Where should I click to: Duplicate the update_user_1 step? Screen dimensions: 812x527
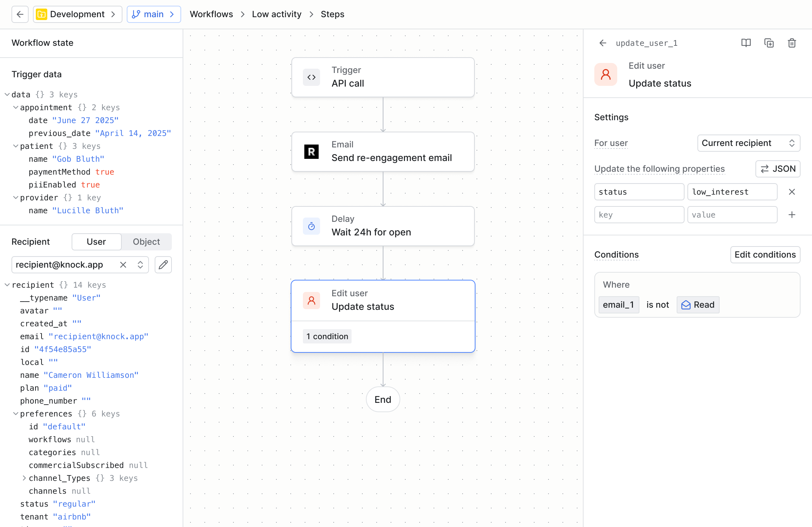point(769,43)
